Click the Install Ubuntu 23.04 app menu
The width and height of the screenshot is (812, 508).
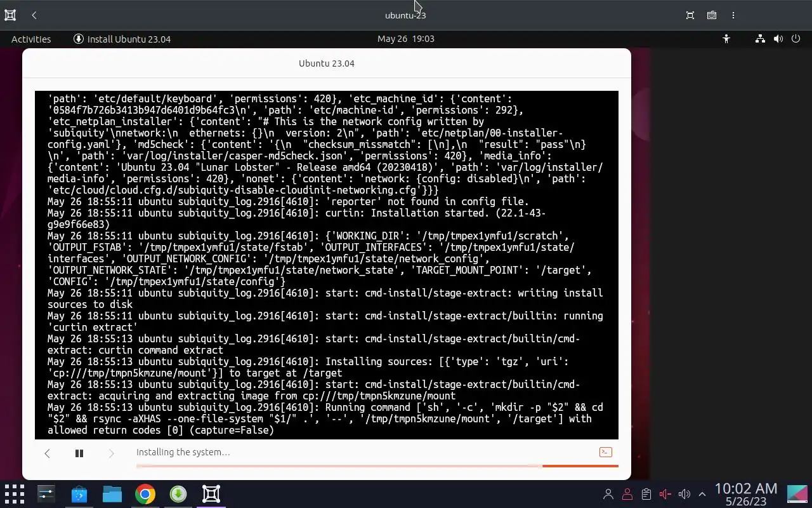click(x=122, y=39)
